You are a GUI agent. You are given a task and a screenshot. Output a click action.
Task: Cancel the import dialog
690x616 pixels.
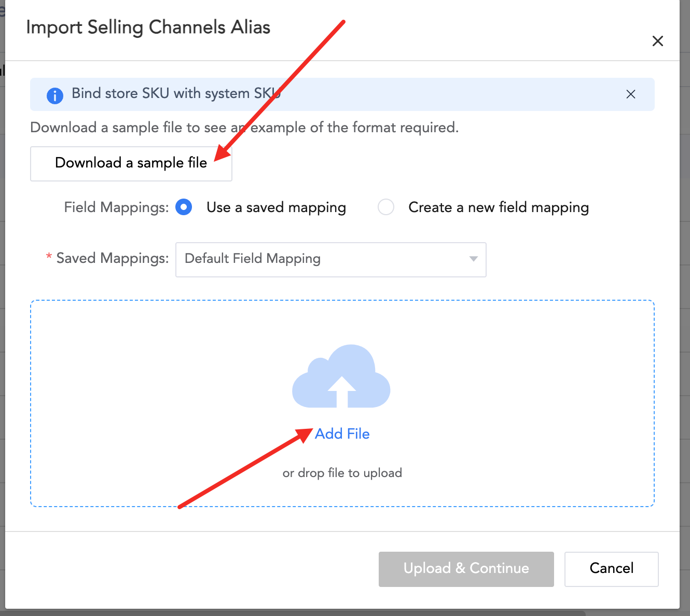click(611, 569)
